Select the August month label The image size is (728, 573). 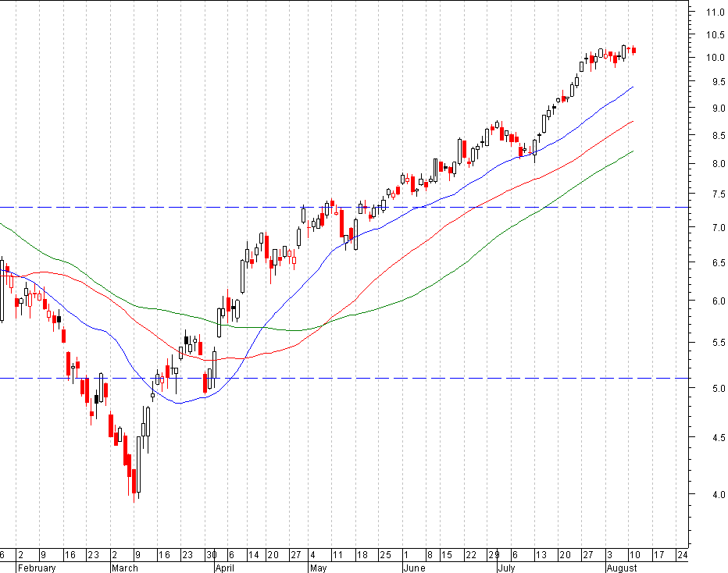622,568
